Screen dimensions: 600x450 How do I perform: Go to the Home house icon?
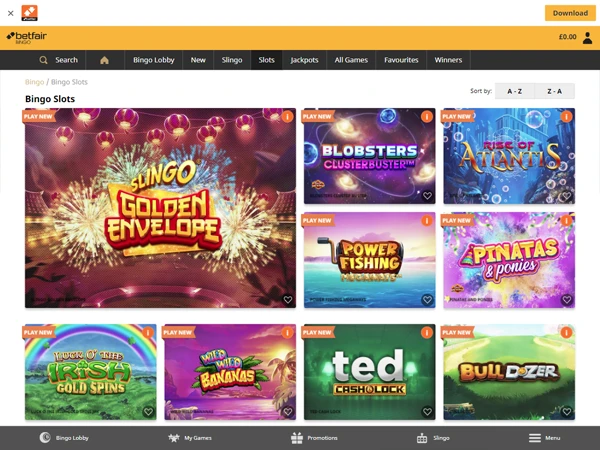[104, 60]
